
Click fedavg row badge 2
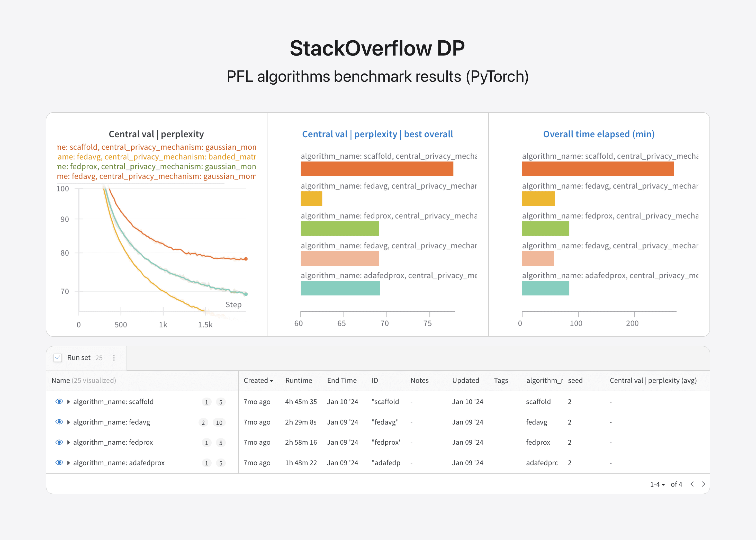tap(203, 423)
